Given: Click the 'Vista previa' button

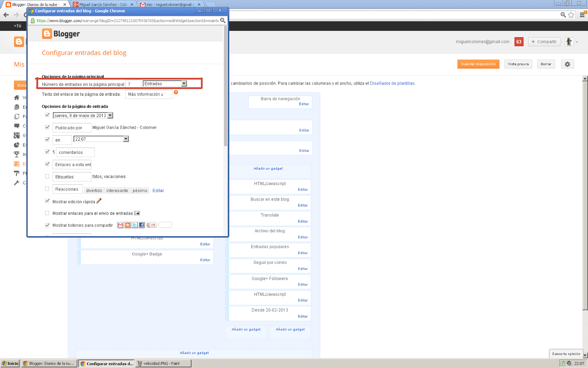Looking at the screenshot, I should coord(518,64).
